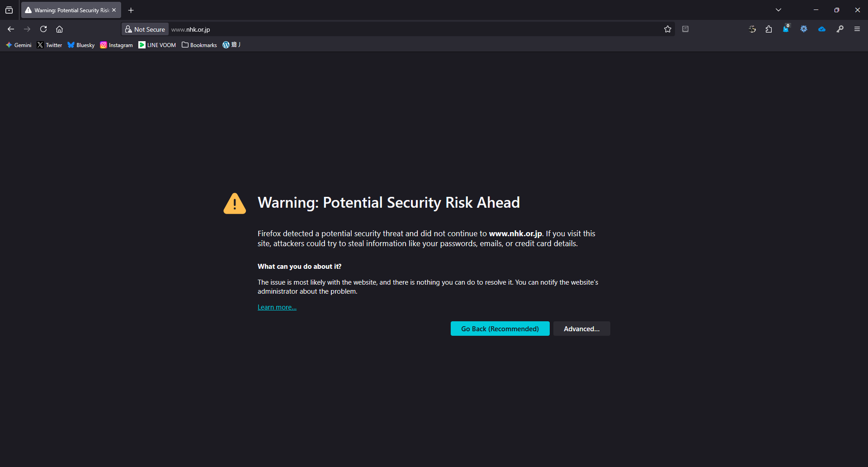868x467 pixels.
Task: Go to the browser home page
Action: click(59, 29)
